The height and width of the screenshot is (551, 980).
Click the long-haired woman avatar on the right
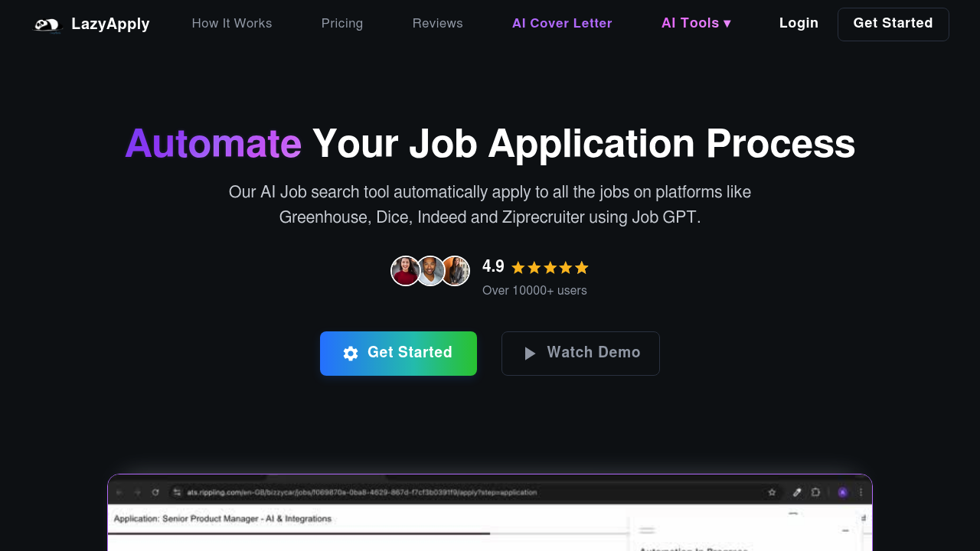(x=456, y=271)
